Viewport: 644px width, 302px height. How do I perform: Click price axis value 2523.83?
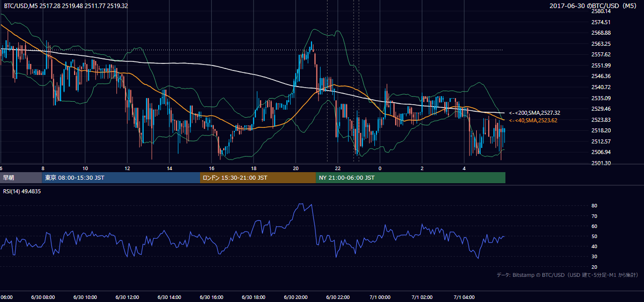click(601, 120)
